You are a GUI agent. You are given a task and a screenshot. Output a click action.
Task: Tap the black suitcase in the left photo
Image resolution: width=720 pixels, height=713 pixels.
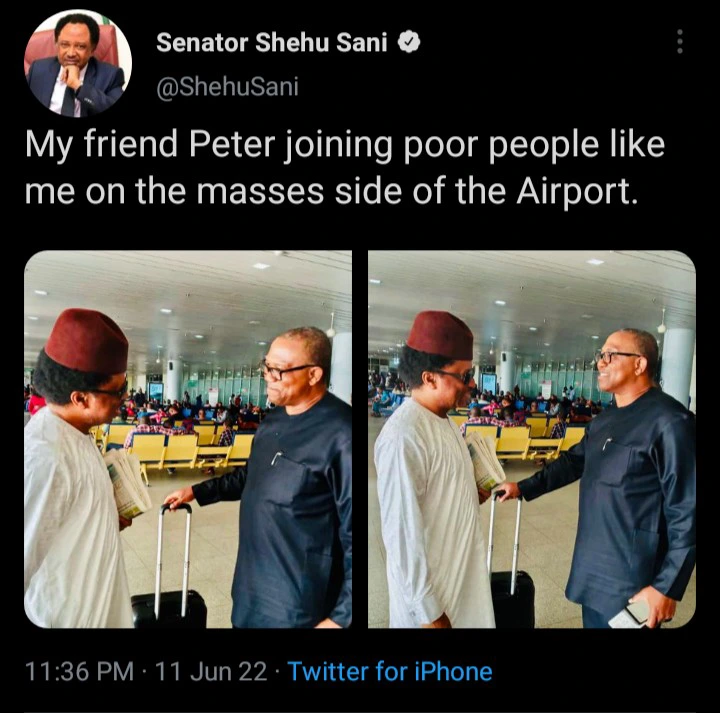click(x=168, y=607)
